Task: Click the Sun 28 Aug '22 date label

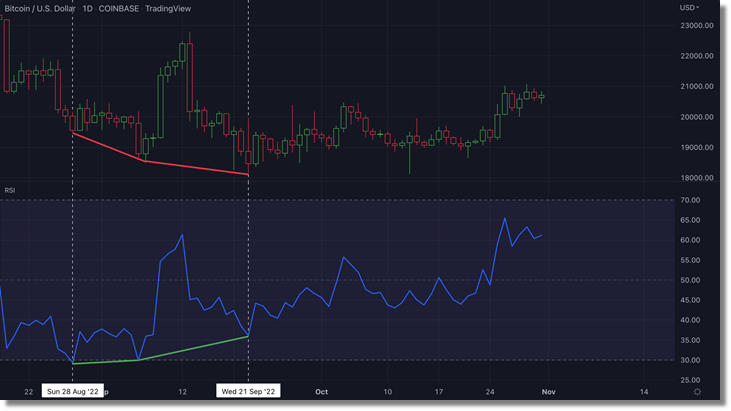Action: 74,392
